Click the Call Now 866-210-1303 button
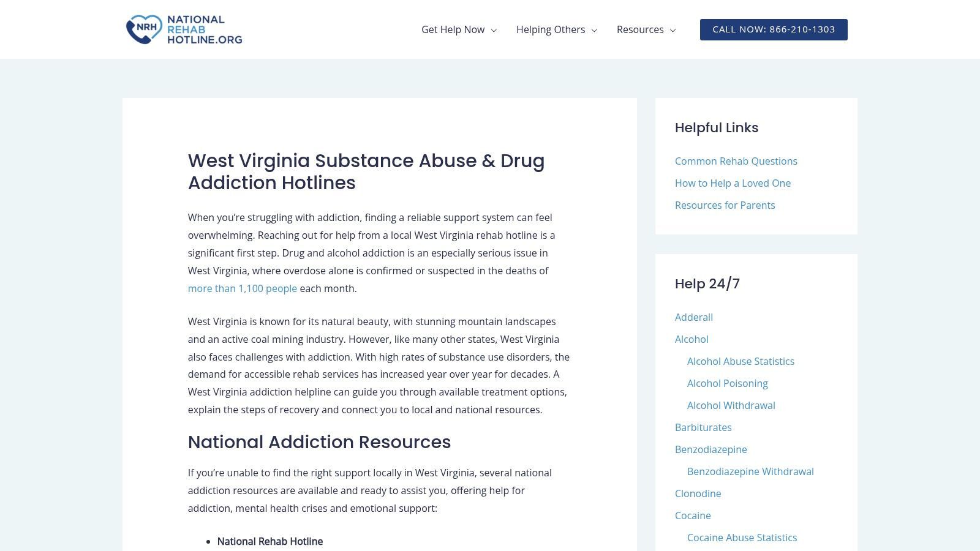The height and width of the screenshot is (551, 980). tap(774, 29)
